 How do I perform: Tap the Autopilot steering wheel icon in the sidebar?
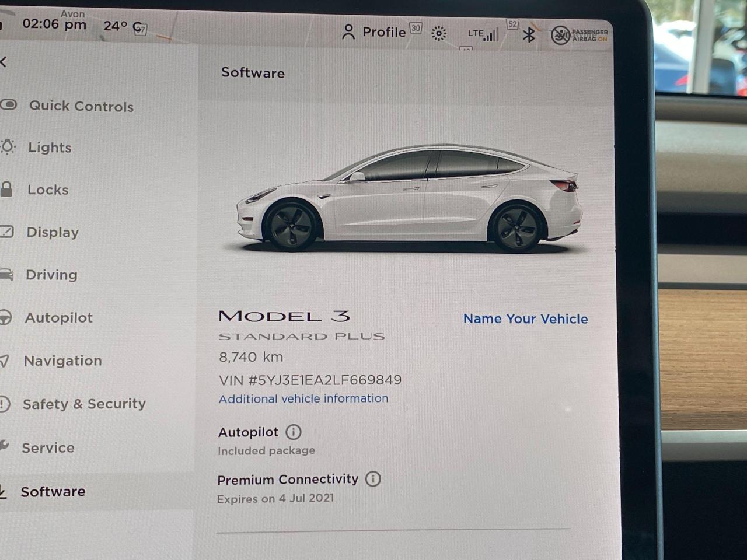pyautogui.click(x=5, y=317)
